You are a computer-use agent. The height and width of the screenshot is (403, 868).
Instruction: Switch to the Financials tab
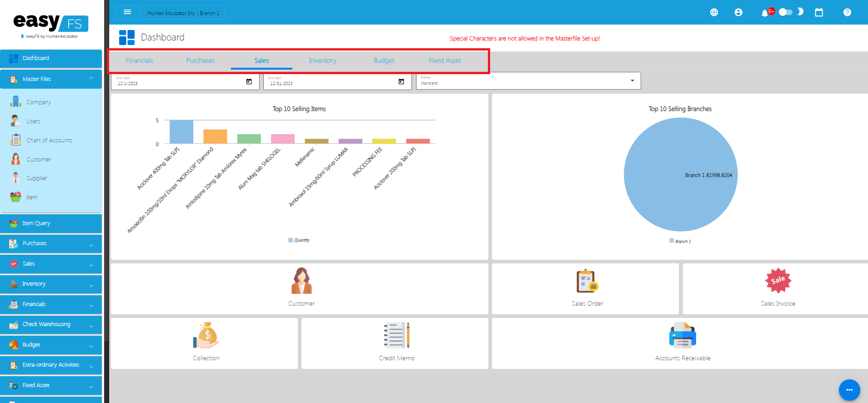tap(140, 60)
